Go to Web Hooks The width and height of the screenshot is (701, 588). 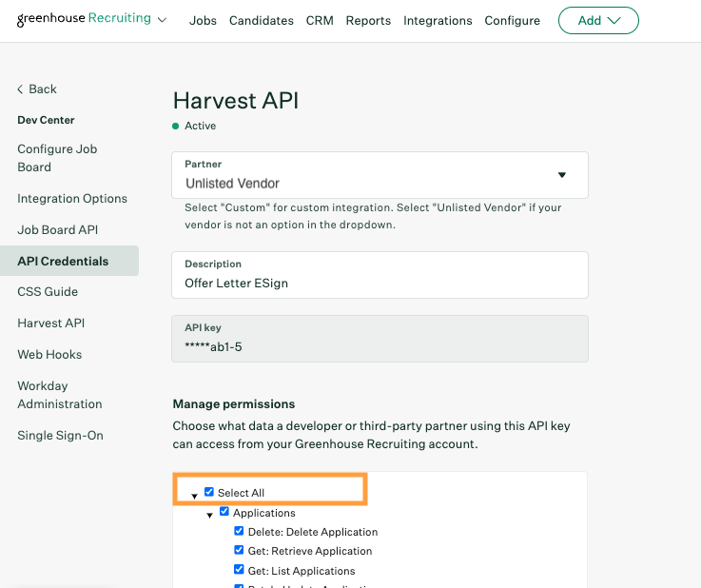[x=49, y=354]
